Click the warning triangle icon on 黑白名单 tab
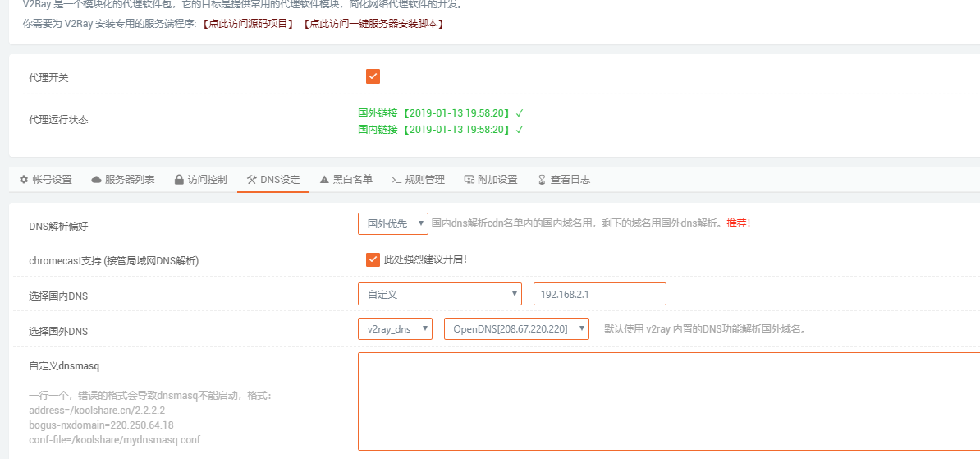980x459 pixels. pos(324,180)
